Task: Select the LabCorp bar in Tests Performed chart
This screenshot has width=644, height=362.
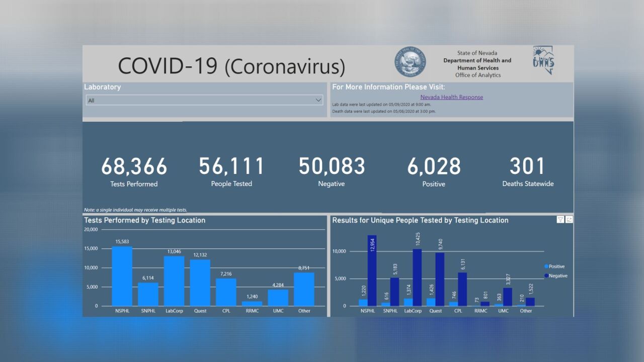Action: click(174, 281)
